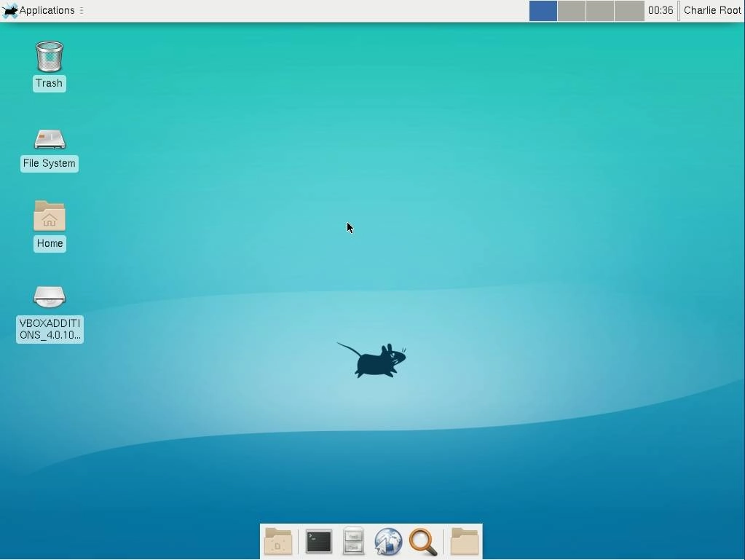The width and height of the screenshot is (745, 560).
Task: Switch to the fourth workspace
Action: [629, 11]
